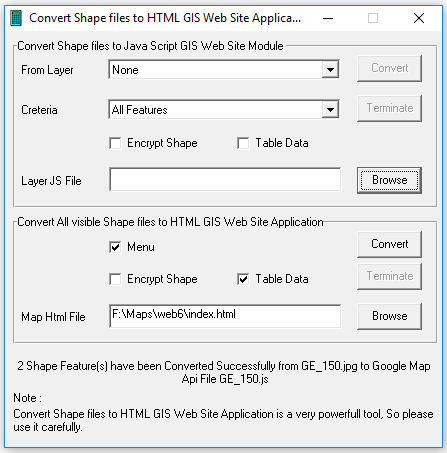Click Convert in HTML GIS Application section
Viewport: 447px width, 453px height.
point(389,244)
